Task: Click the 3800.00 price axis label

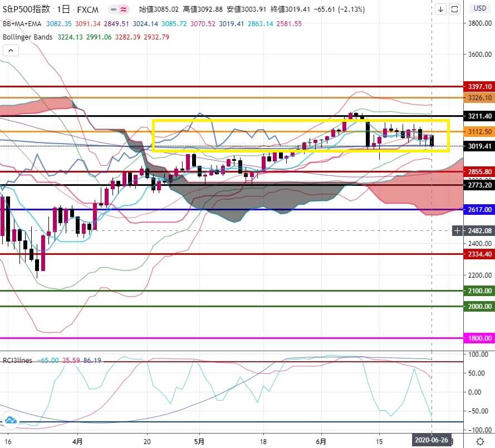Action: (480, 23)
